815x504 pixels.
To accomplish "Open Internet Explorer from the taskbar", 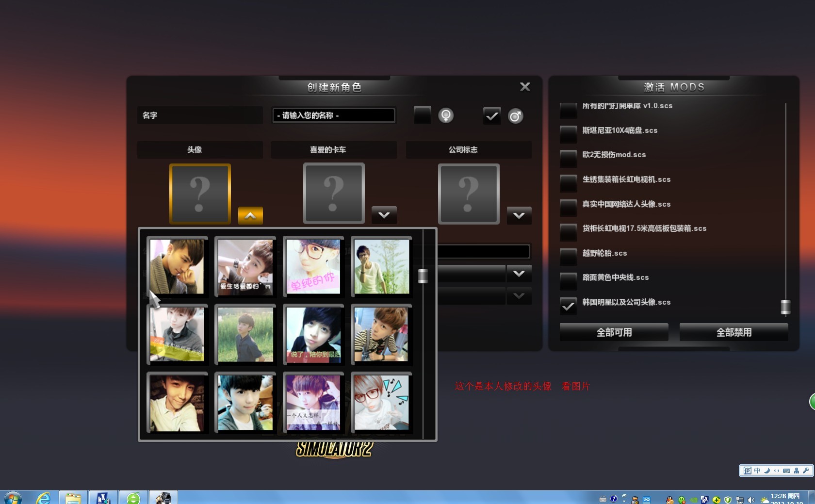I will pyautogui.click(x=44, y=498).
